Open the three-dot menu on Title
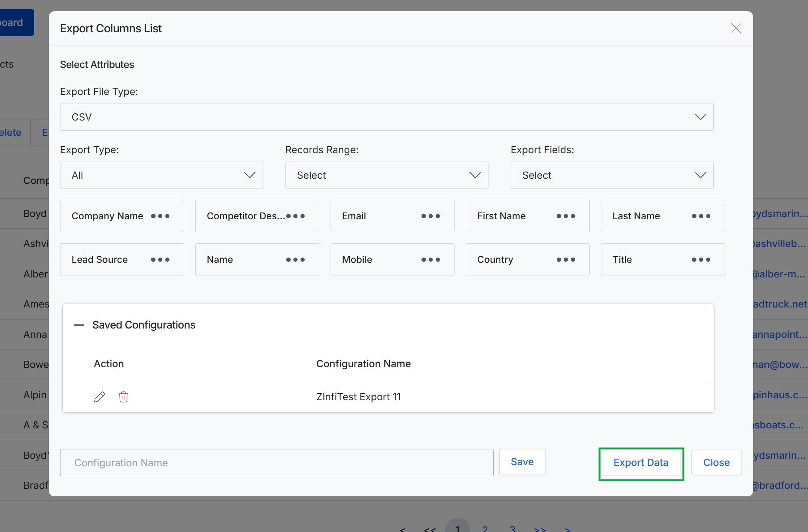Viewport: 808px width, 532px height. pos(701,260)
